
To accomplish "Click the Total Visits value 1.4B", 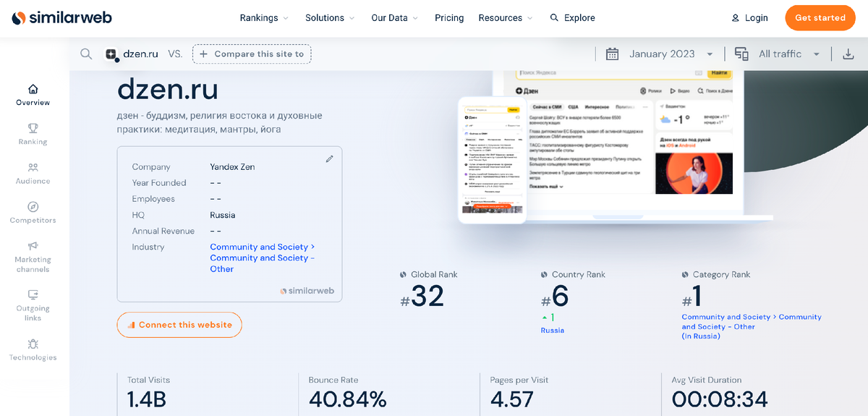I will click(147, 399).
